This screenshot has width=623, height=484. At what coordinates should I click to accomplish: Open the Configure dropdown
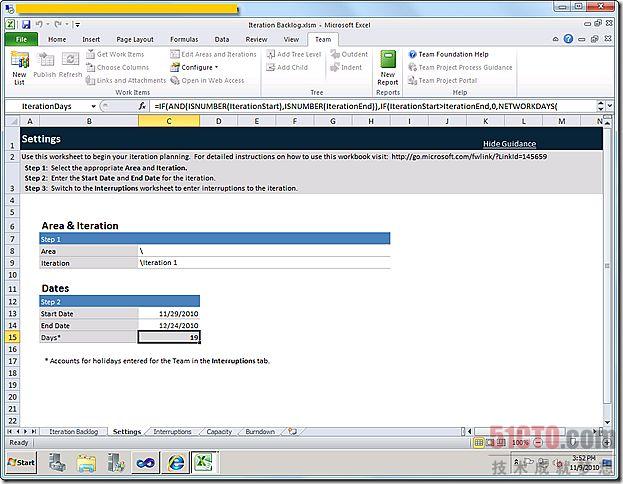tap(195, 67)
